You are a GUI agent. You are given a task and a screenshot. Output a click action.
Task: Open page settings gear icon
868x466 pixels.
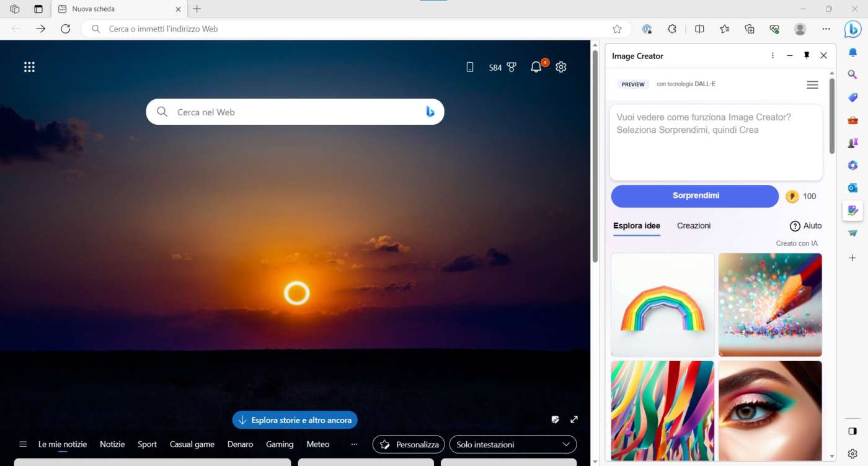pos(561,67)
